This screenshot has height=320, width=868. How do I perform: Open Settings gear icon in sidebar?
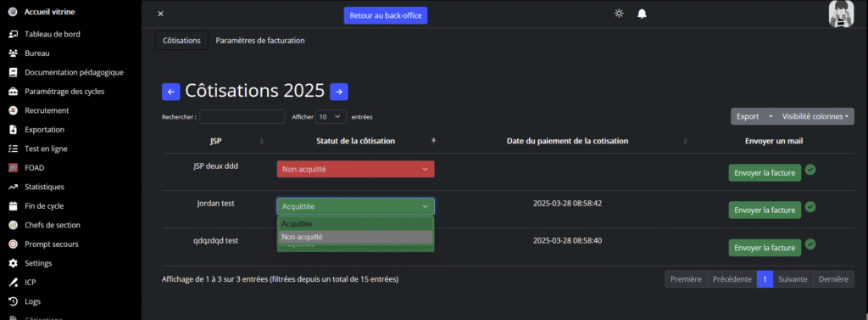pos(14,263)
